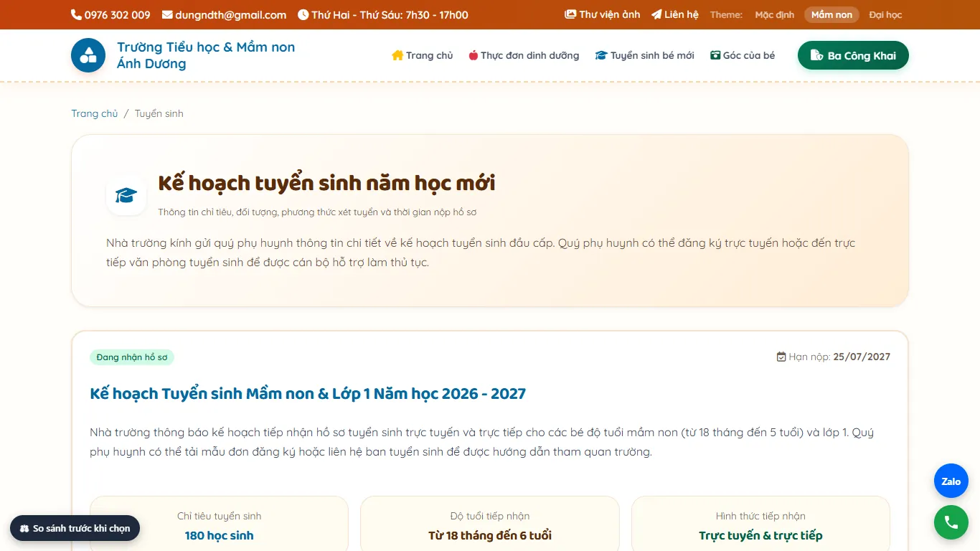The height and width of the screenshot is (551, 980).
Task: Click the icon beside Góc của bé
Action: tap(715, 55)
